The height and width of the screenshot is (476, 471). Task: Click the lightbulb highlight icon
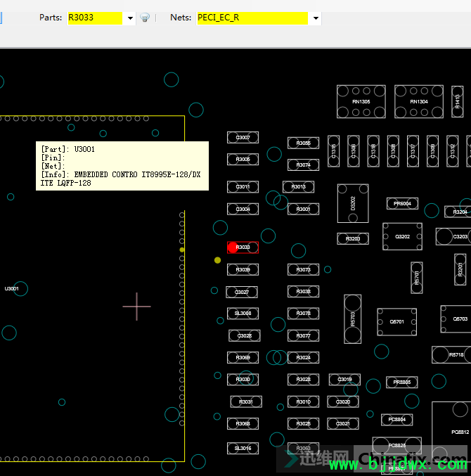point(145,18)
